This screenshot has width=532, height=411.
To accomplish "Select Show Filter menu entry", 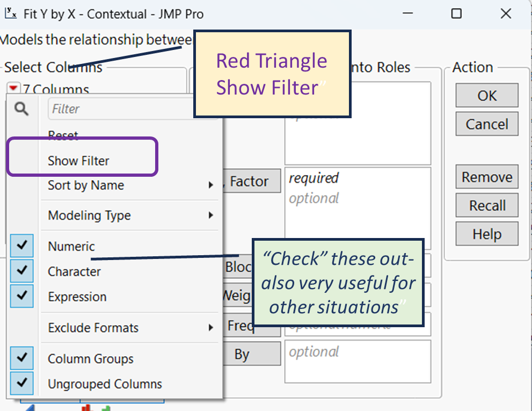I will 78,161.
